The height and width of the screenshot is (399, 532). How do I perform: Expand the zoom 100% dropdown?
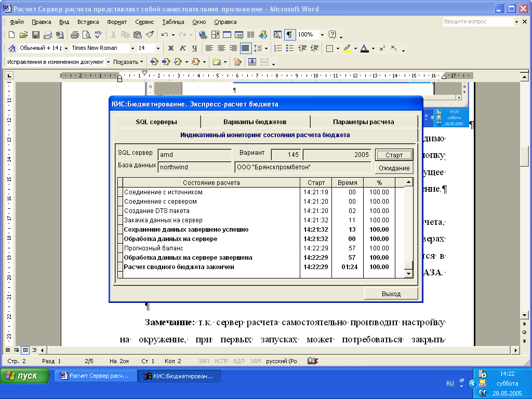322,35
